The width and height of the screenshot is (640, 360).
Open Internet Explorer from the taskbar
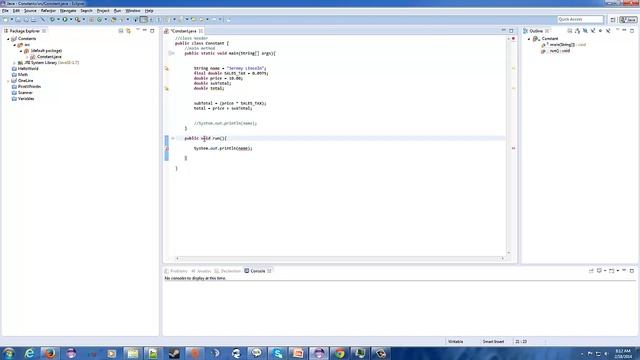(x=29, y=353)
